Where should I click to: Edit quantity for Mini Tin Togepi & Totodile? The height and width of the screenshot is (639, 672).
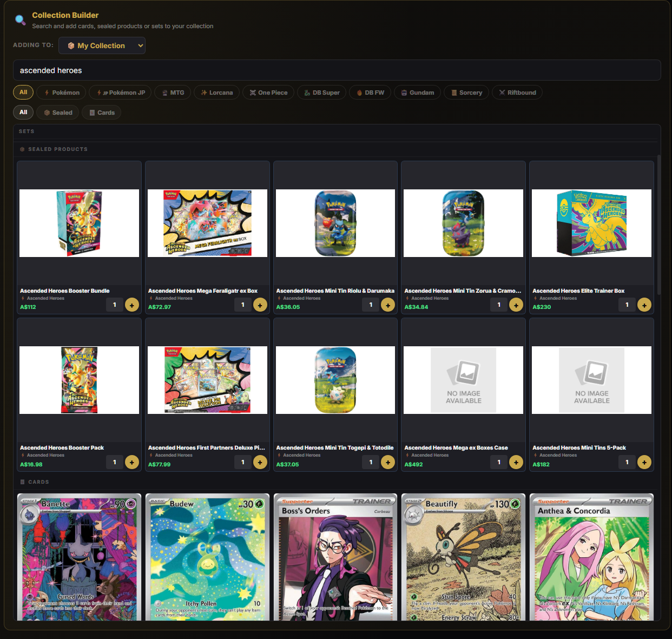371,462
